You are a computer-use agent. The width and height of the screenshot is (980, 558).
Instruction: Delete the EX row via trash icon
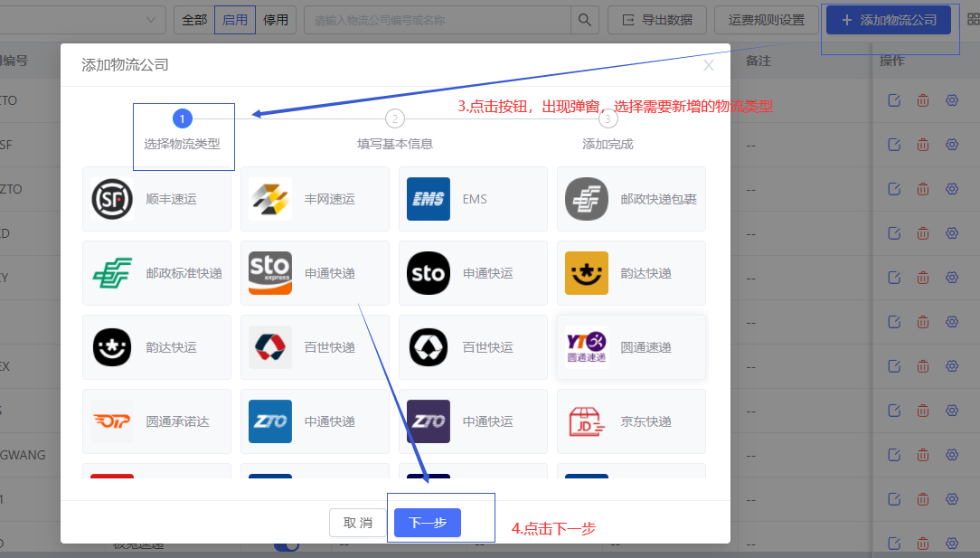coord(923,366)
